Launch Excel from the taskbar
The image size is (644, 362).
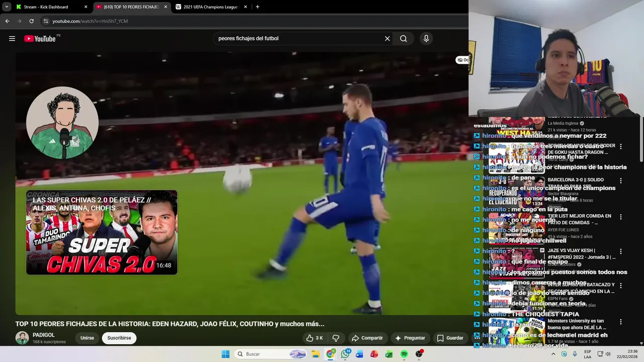pos(389,354)
